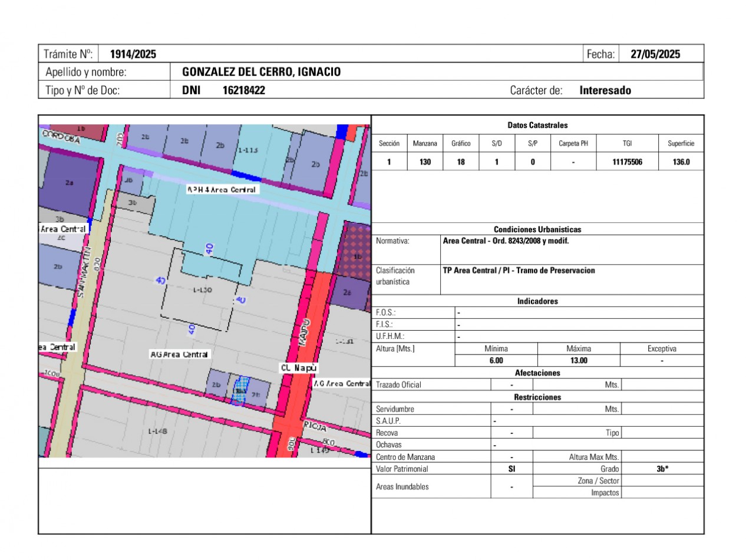Click the AG Area Central zone label
The image size is (746, 560).
(179, 354)
